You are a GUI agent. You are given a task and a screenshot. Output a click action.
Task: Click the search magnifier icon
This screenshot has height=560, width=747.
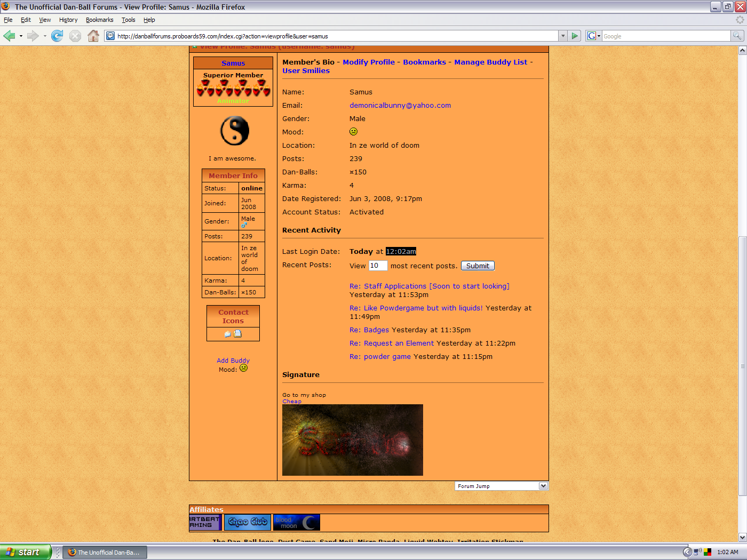pyautogui.click(x=737, y=36)
